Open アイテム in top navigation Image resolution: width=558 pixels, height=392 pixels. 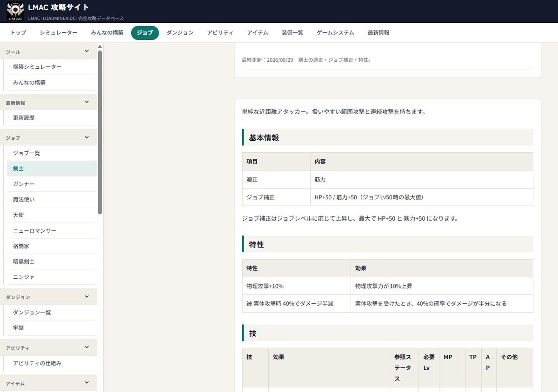258,33
